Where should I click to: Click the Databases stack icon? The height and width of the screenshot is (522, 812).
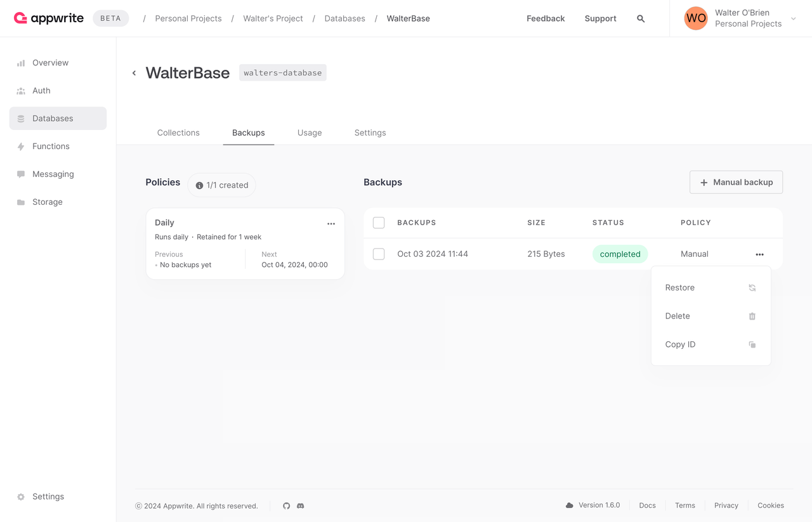click(21, 119)
